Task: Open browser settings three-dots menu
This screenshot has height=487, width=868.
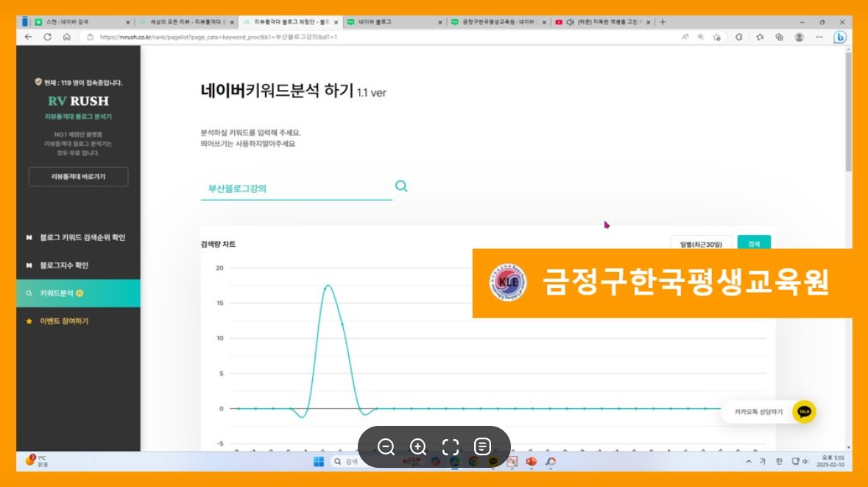Action: pos(819,37)
